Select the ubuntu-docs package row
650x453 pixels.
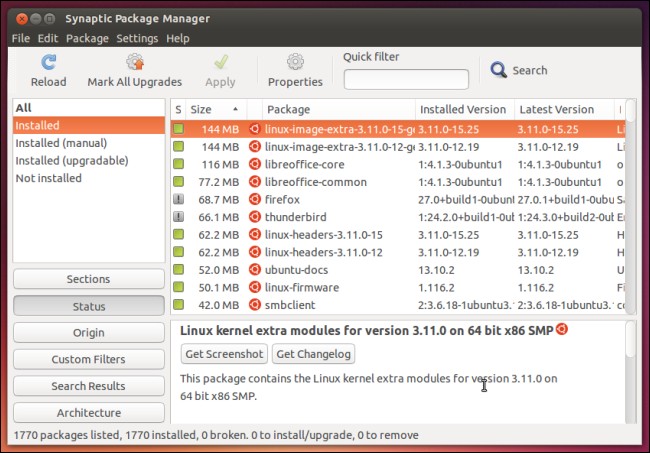(398, 269)
